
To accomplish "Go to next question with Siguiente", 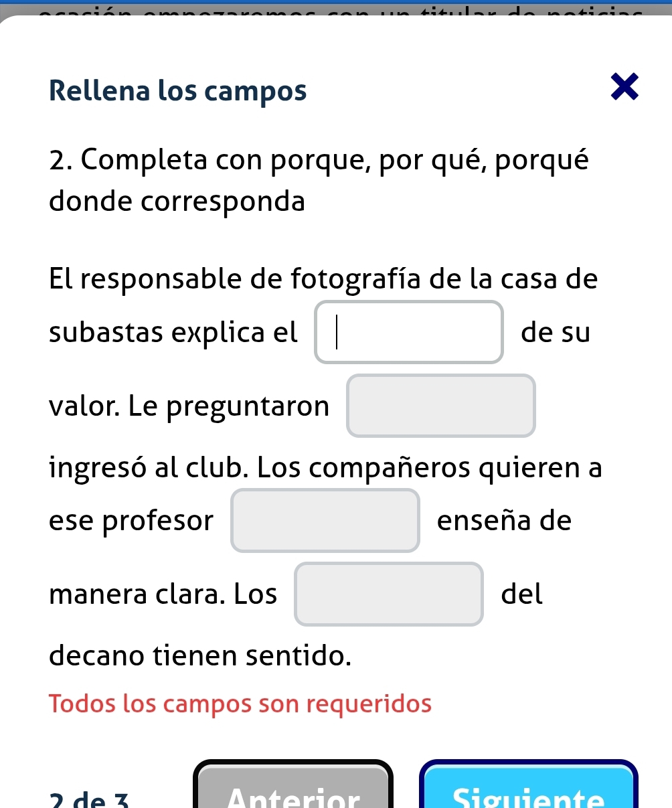I will coord(529,790).
